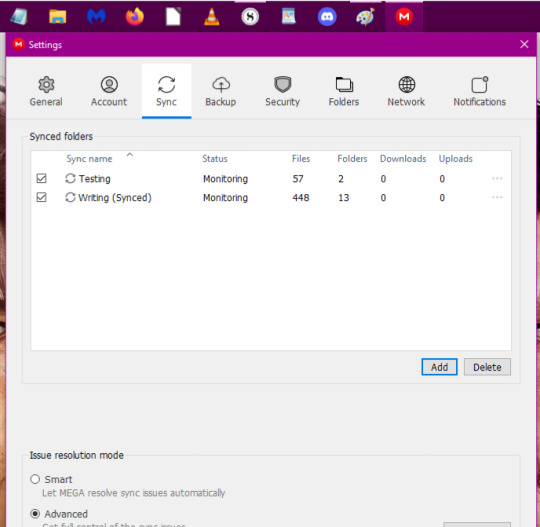540x527 pixels.
Task: Click the sync status icon beside Testing
Action: pos(70,178)
